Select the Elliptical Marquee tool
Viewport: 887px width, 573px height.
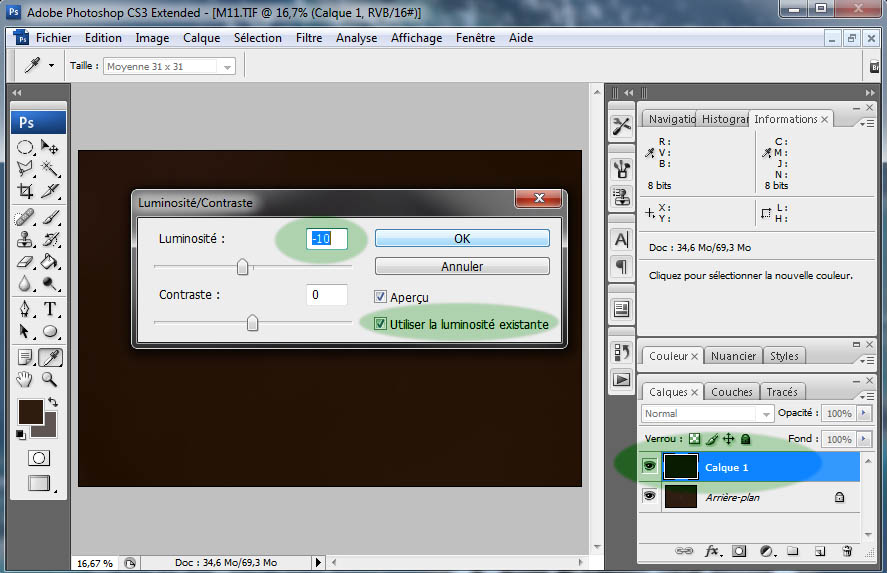tap(25, 148)
